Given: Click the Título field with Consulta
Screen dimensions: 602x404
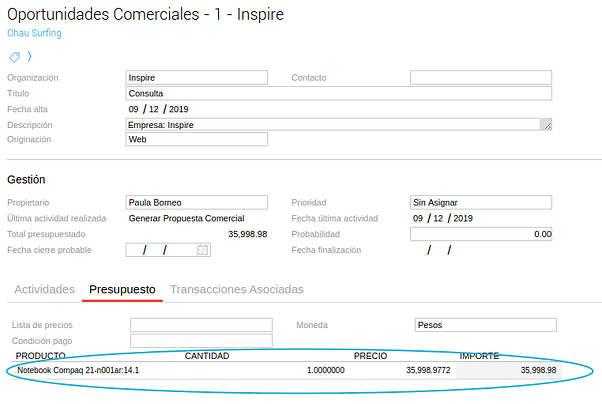Looking at the screenshot, I should (339, 93).
